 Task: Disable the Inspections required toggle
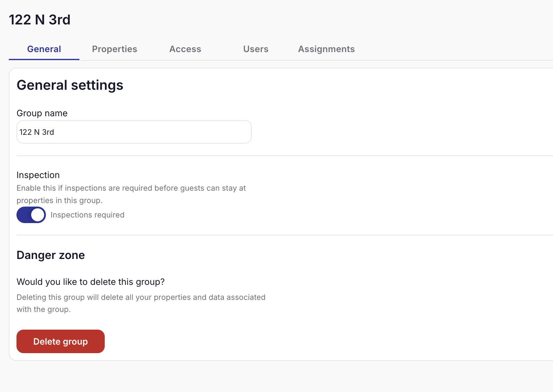[31, 215]
